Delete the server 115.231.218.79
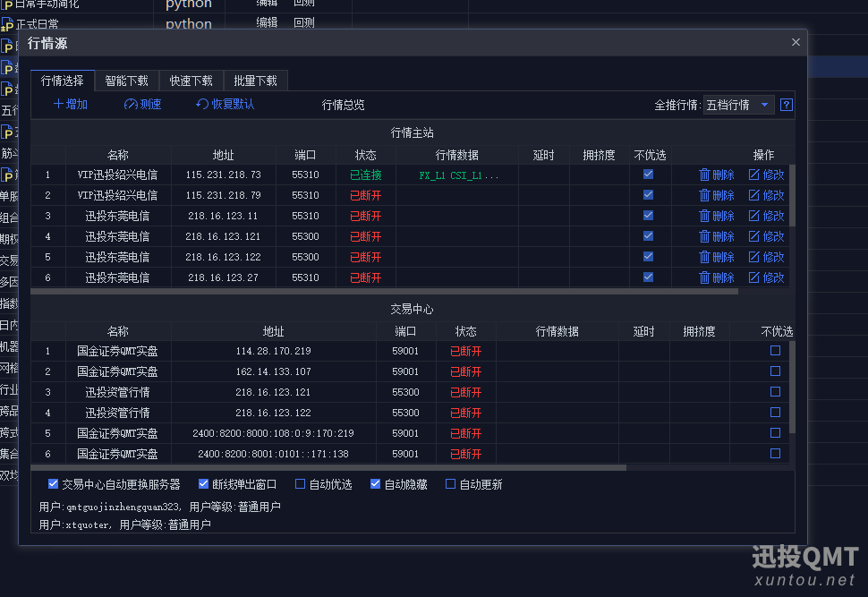Viewport: 868px width, 597px height. [x=716, y=195]
